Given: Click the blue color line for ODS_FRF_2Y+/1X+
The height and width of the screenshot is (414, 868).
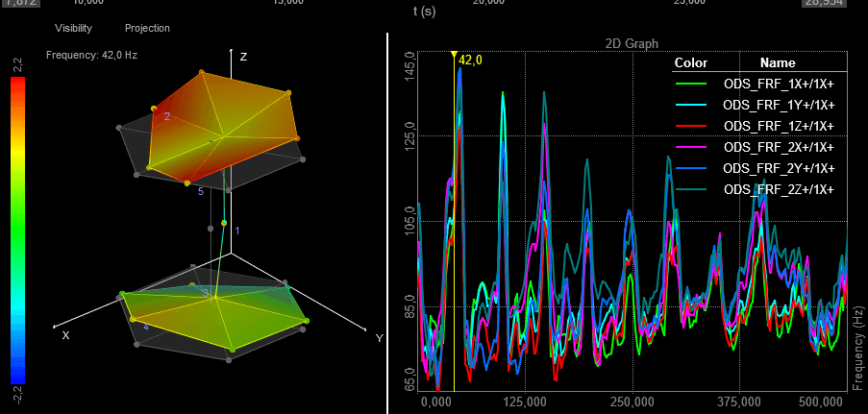Looking at the screenshot, I should [x=691, y=168].
